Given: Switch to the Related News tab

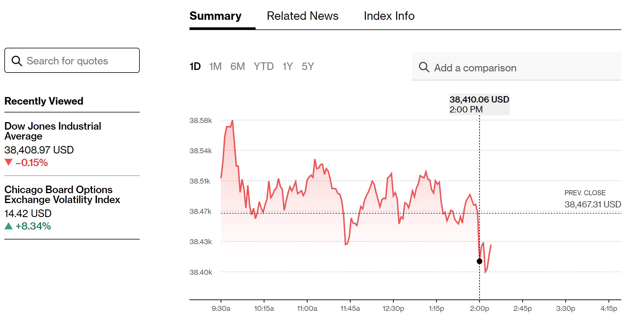Looking at the screenshot, I should pyautogui.click(x=302, y=16).
